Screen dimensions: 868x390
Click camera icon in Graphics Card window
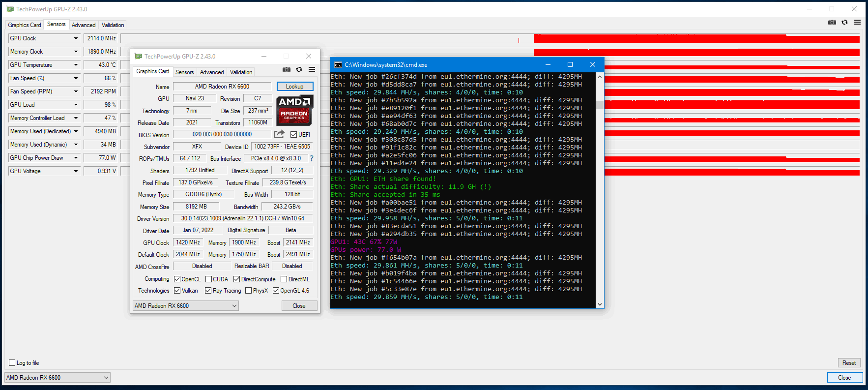tap(287, 69)
